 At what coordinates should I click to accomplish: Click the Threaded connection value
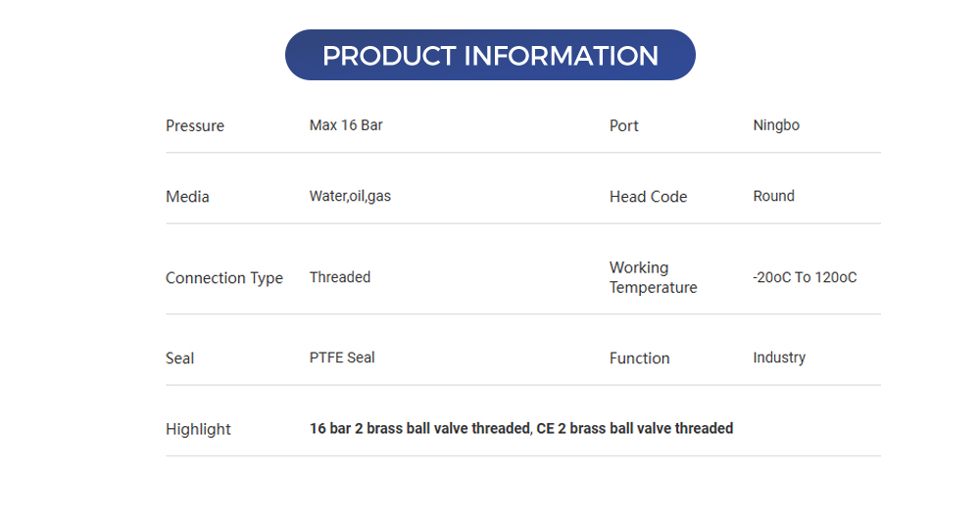[x=340, y=277]
